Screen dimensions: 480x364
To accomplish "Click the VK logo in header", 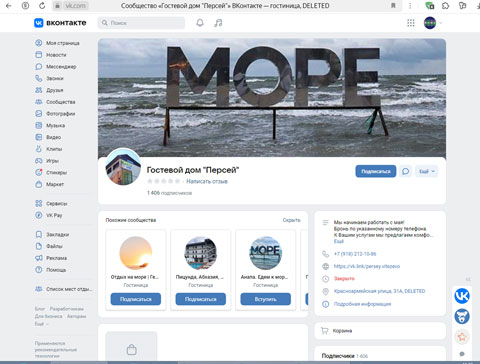I will (x=60, y=23).
